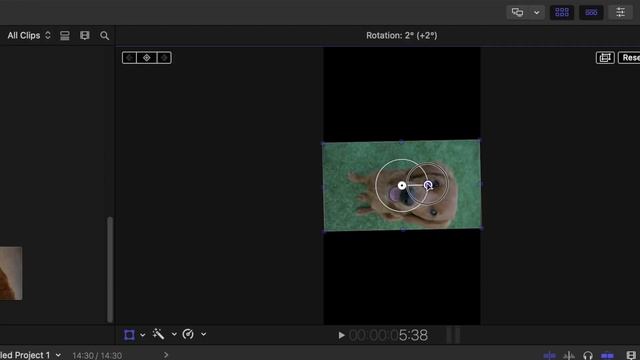Open the dropdown chevron beside the display icon
640x360 pixels.
536,13
